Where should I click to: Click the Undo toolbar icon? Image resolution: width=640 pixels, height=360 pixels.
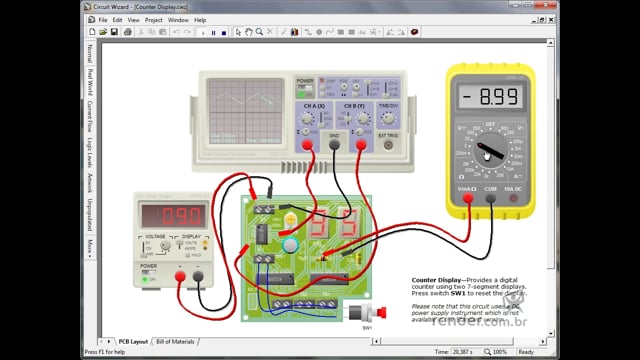coord(176,32)
